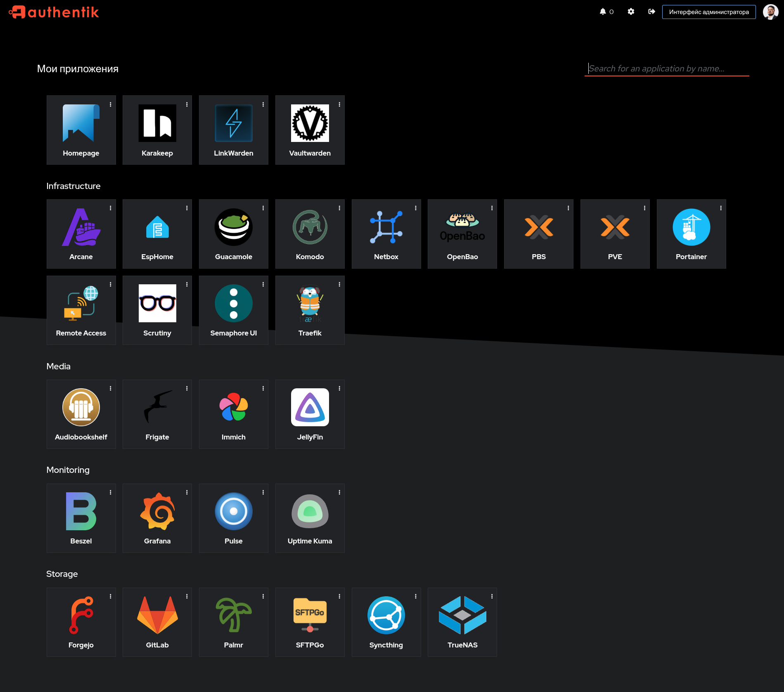Launch the Syncthing application icon
Viewport: 784px width, 692px height.
point(386,615)
